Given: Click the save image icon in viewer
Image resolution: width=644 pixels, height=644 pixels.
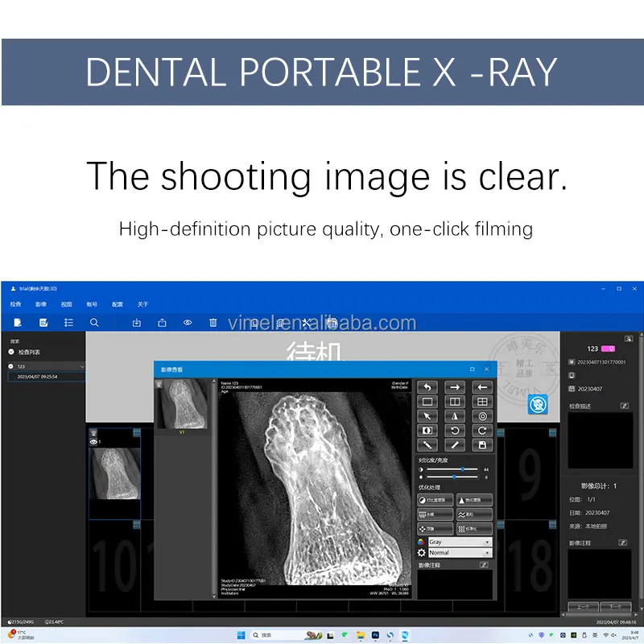Looking at the screenshot, I should pos(483,445).
